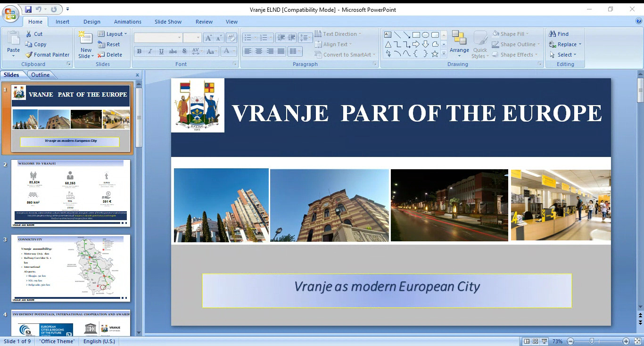The width and height of the screenshot is (644, 346).
Task: Adjust the zoom slider handle
Action: coord(592,341)
